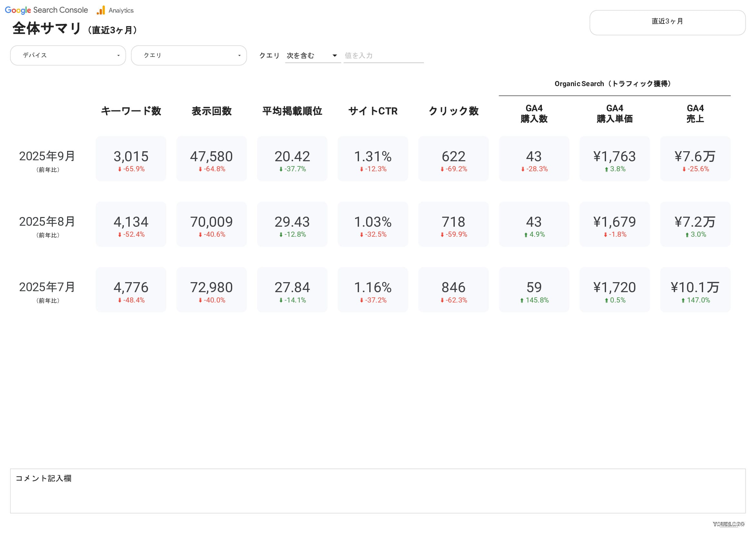Click the クリック数 column header
Screen dimensions: 756x534
[x=453, y=111]
